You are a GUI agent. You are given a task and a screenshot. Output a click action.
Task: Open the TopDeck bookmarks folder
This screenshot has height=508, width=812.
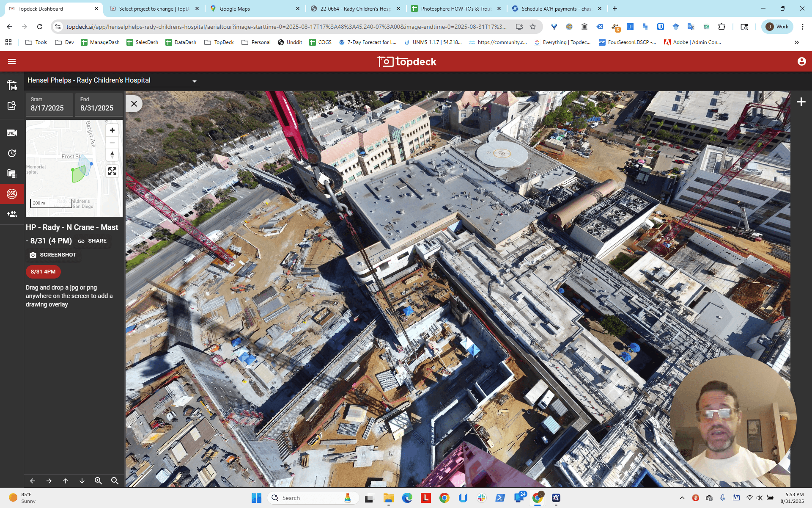219,42
